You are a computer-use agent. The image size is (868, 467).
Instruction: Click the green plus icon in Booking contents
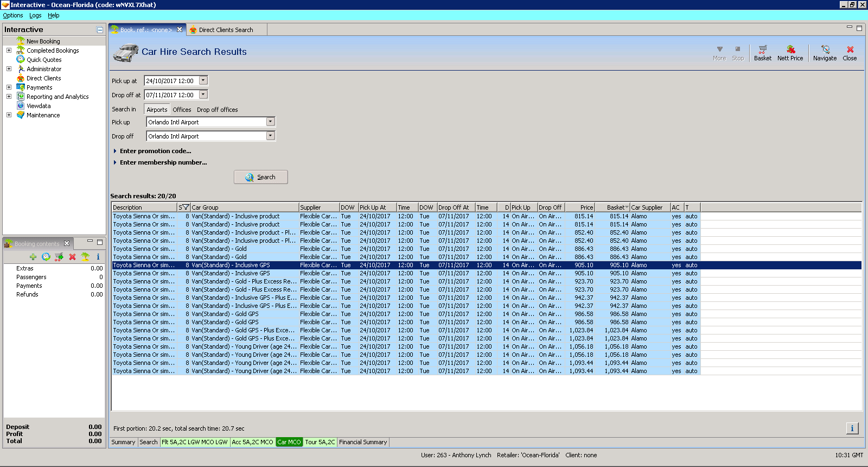[33, 257]
